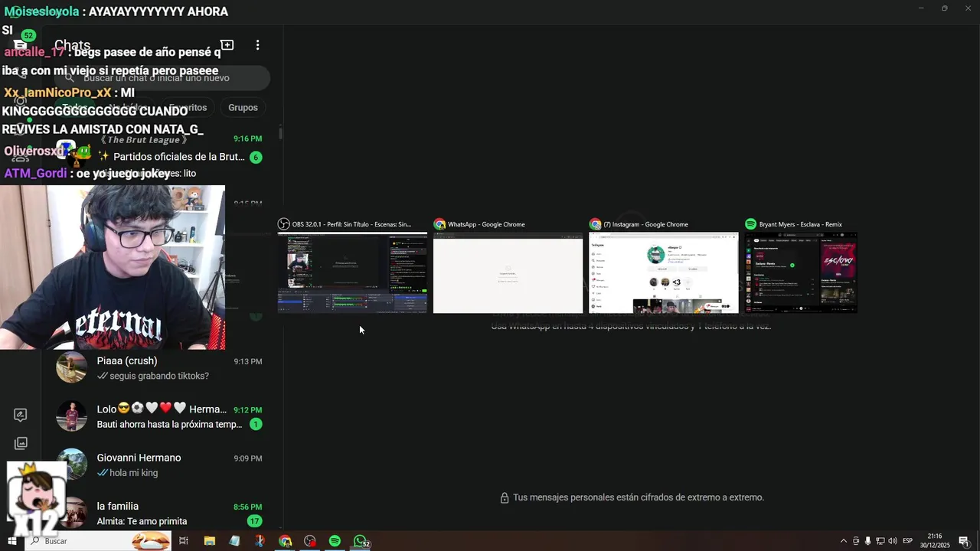The image size is (980, 551).
Task: Switch to Spotify Bryant Myers - Esclava thumbnail
Action: [x=801, y=273]
